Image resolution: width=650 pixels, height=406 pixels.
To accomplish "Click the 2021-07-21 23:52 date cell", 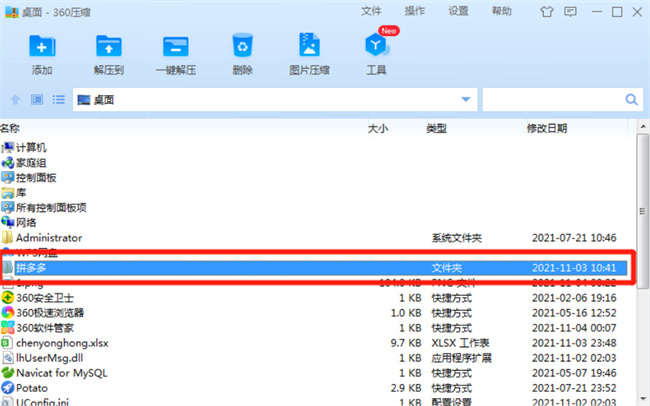I will 574,388.
